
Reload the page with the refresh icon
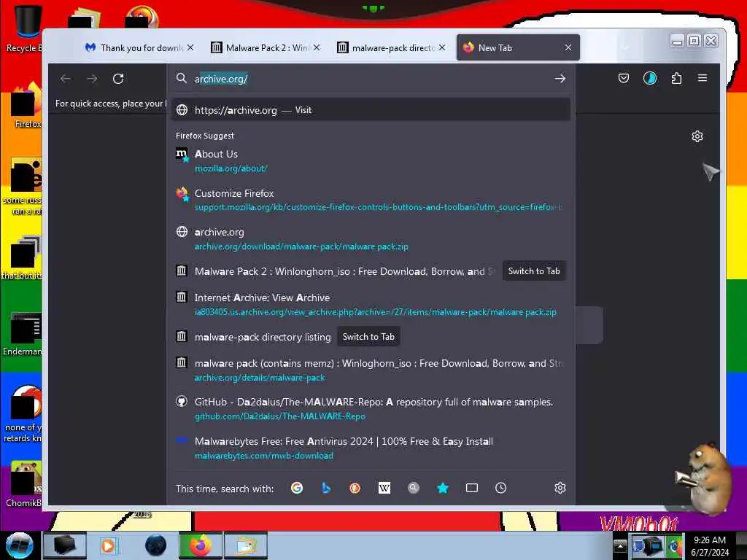[118, 79]
